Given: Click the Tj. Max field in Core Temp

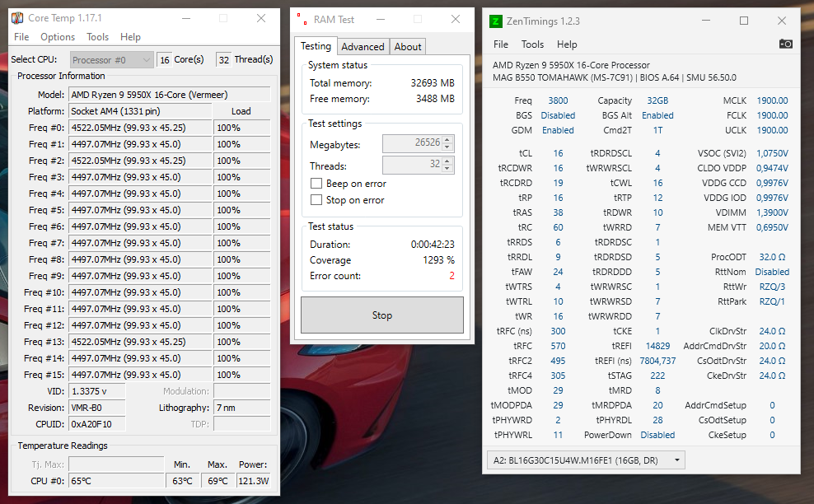Looking at the screenshot, I should click(116, 464).
